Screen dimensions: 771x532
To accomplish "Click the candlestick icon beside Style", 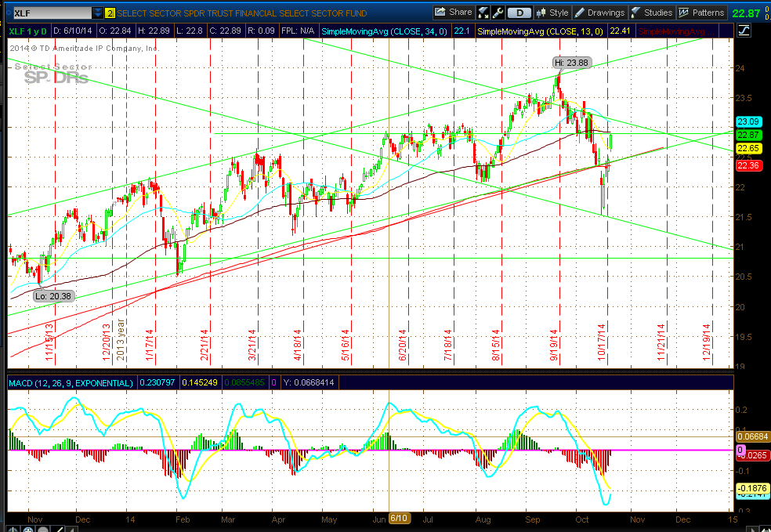I will tap(540, 13).
